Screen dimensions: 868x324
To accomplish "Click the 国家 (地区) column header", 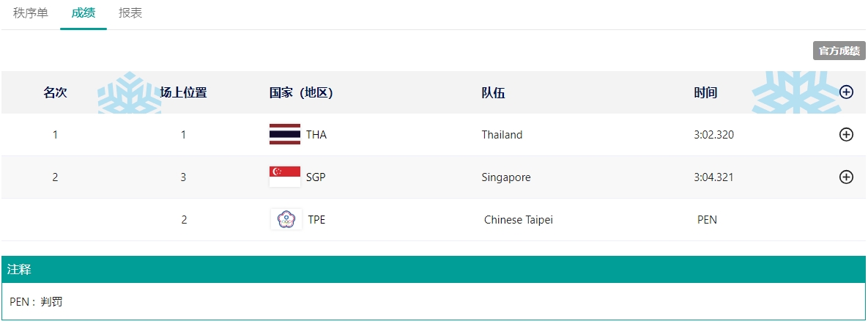I will [301, 92].
